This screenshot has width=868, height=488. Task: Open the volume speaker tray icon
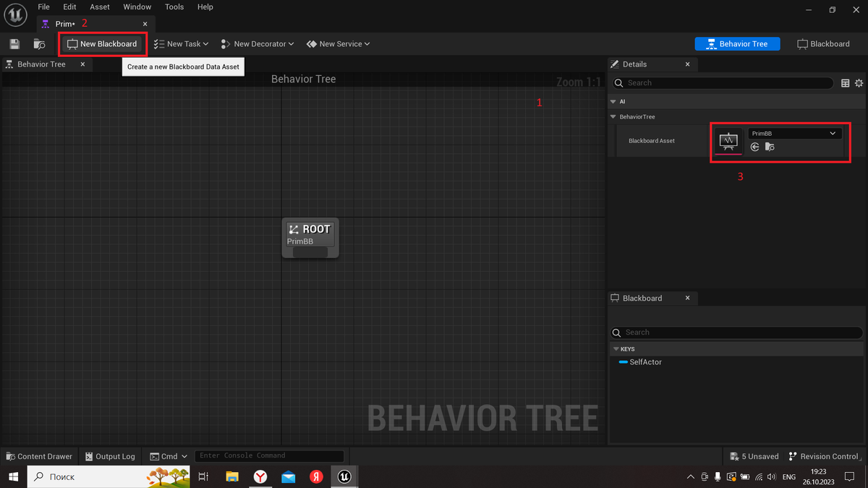(x=771, y=477)
